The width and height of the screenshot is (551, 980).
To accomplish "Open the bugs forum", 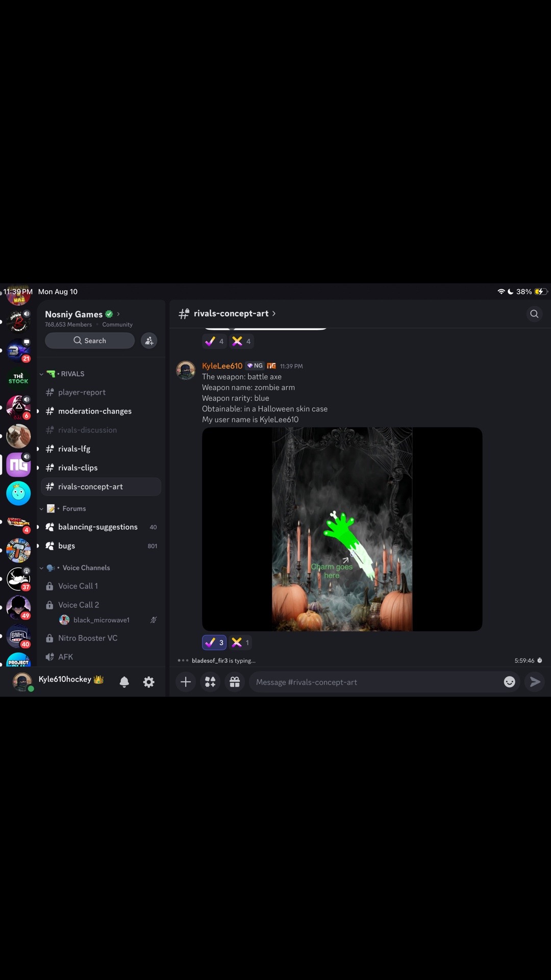I will (101, 546).
